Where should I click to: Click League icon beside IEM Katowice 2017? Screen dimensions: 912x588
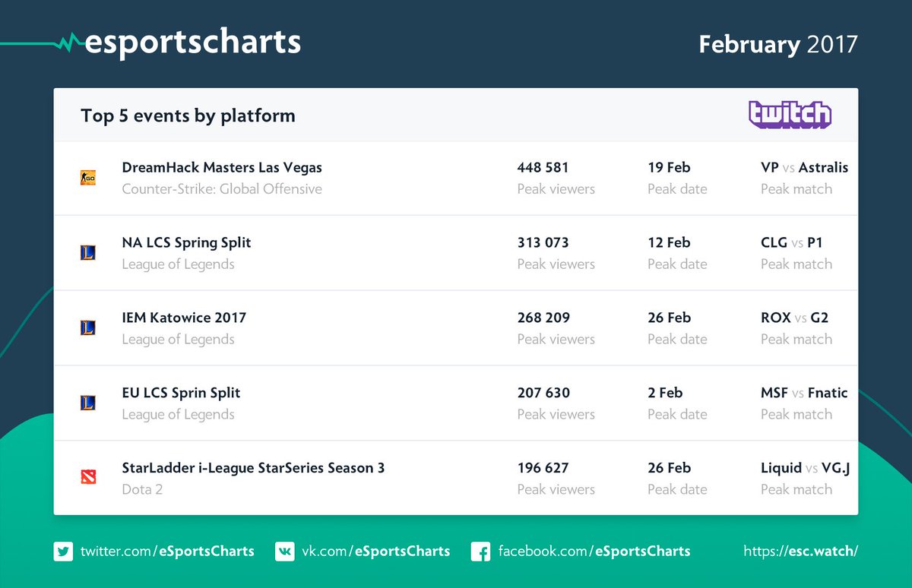coord(88,328)
